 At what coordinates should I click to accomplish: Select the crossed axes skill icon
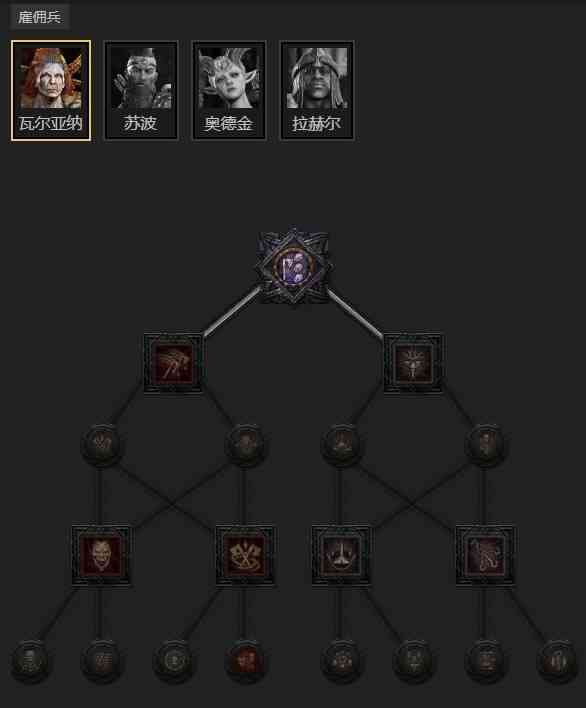[245, 555]
